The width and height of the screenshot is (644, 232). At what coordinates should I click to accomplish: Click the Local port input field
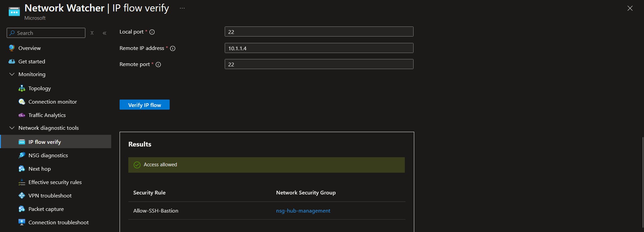319,32
